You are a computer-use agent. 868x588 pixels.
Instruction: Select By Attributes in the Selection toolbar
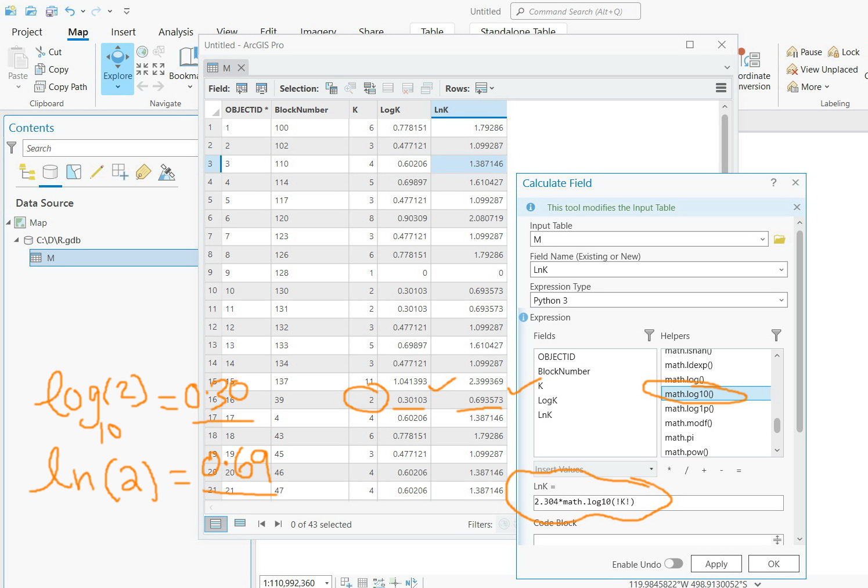(x=332, y=88)
